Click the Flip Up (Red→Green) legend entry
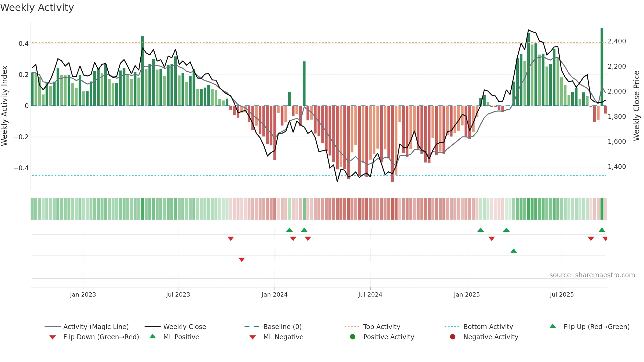This screenshot has height=362, width=644. point(590,327)
